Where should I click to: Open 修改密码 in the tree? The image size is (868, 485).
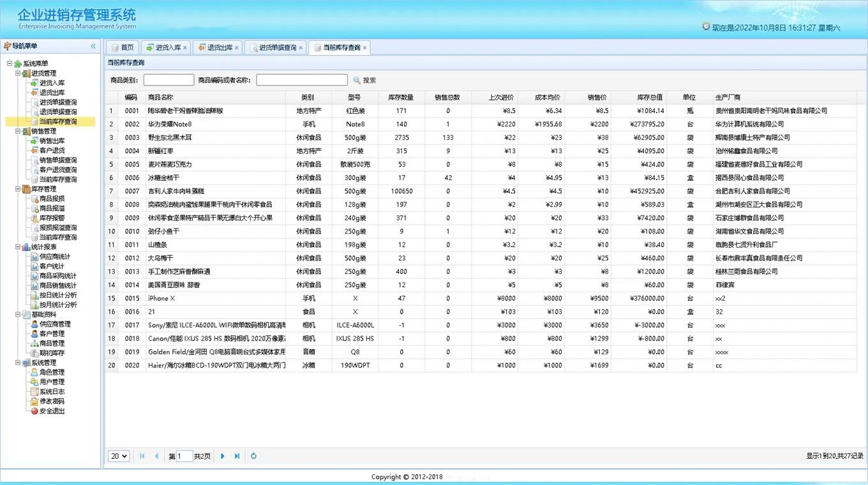coord(52,401)
